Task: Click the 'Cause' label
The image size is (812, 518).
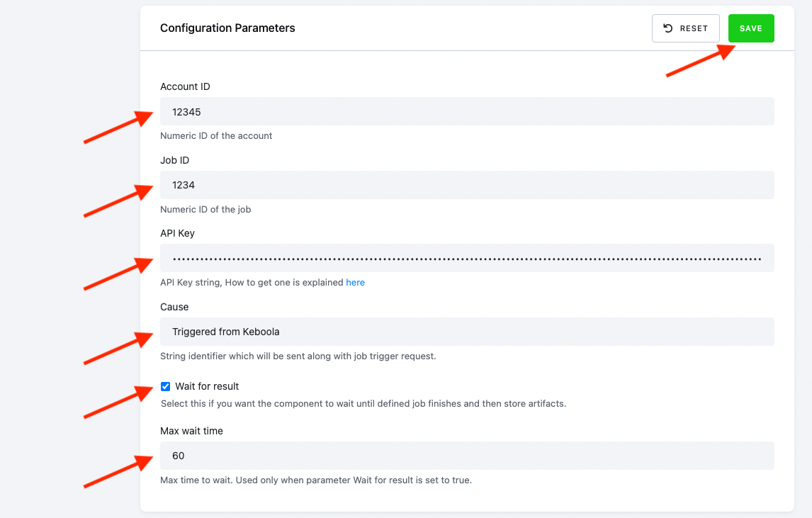Action: [174, 307]
